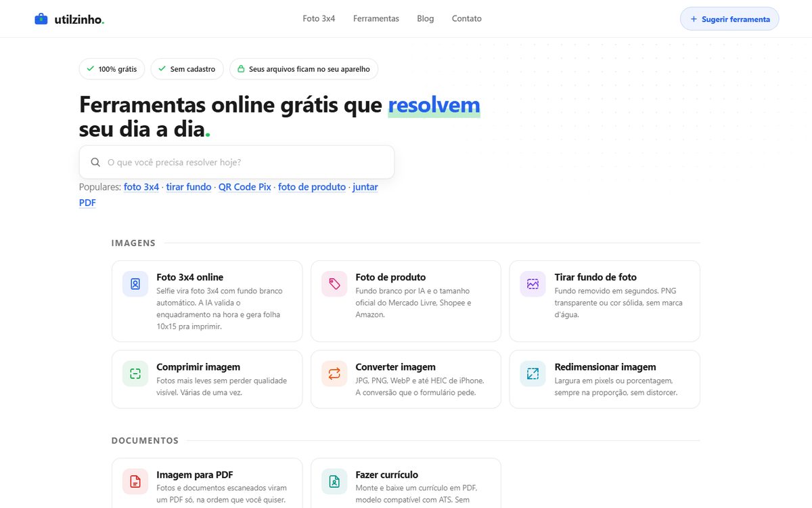Go to the Blog page
Screen dimensions: 812x508
coord(426,19)
